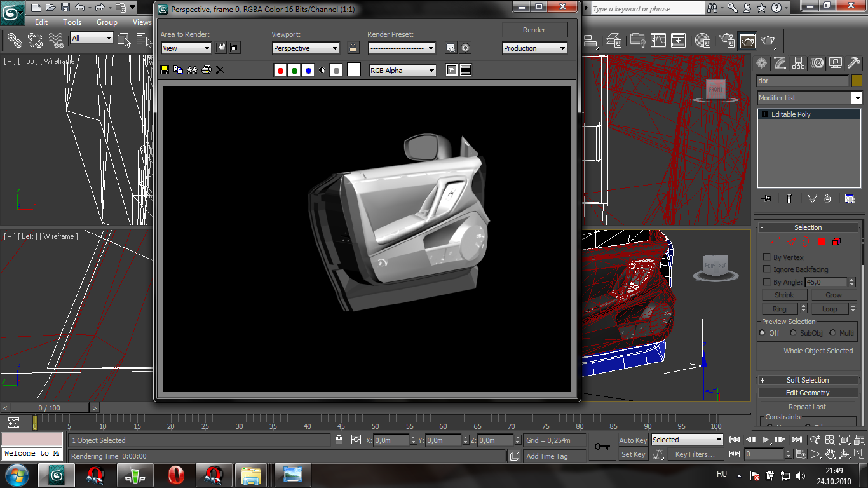Viewport: 868px width, 488px height.
Task: Click the Render button
Action: click(x=534, y=30)
